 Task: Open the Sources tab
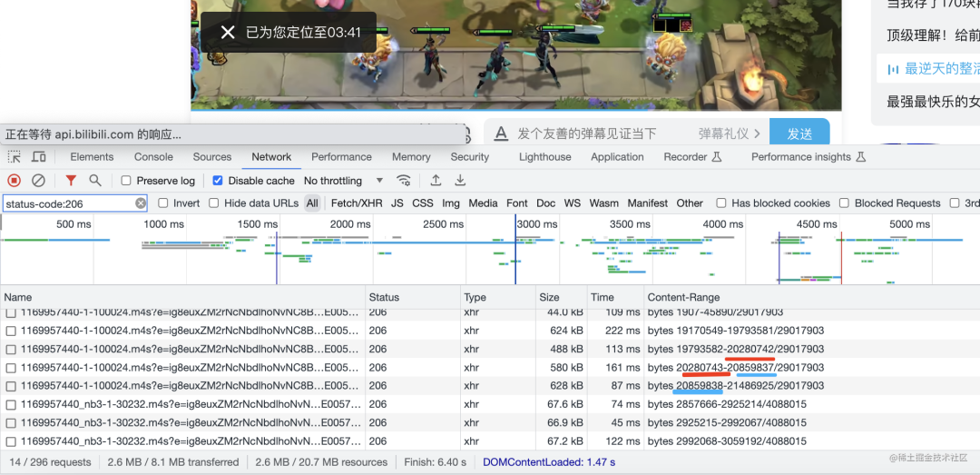click(211, 157)
